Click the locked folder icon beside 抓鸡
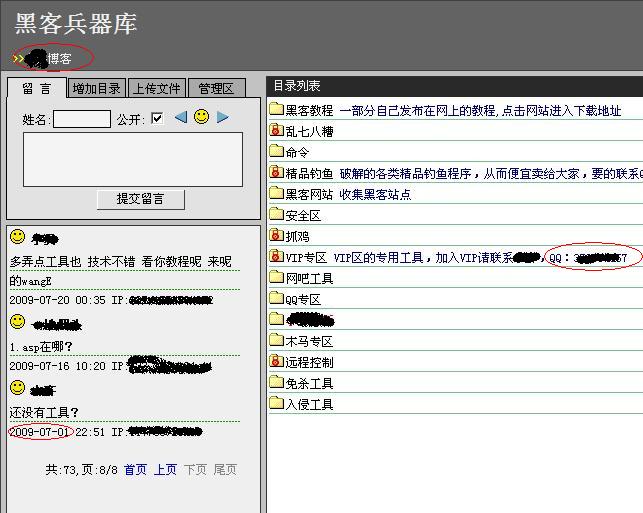The image size is (643, 513). (x=277, y=236)
